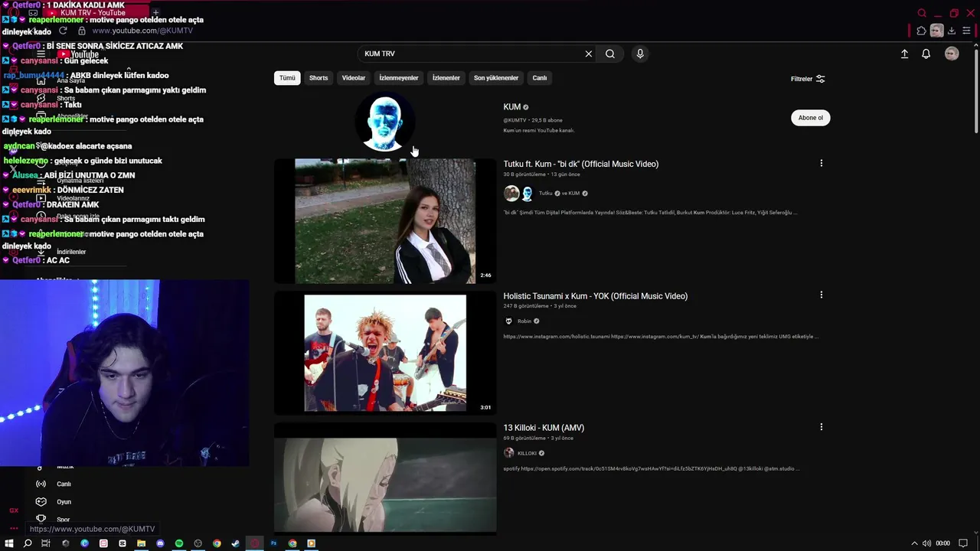The width and height of the screenshot is (980, 551).
Task: Open the Tutku ve KUM channel link
Action: coord(559,194)
